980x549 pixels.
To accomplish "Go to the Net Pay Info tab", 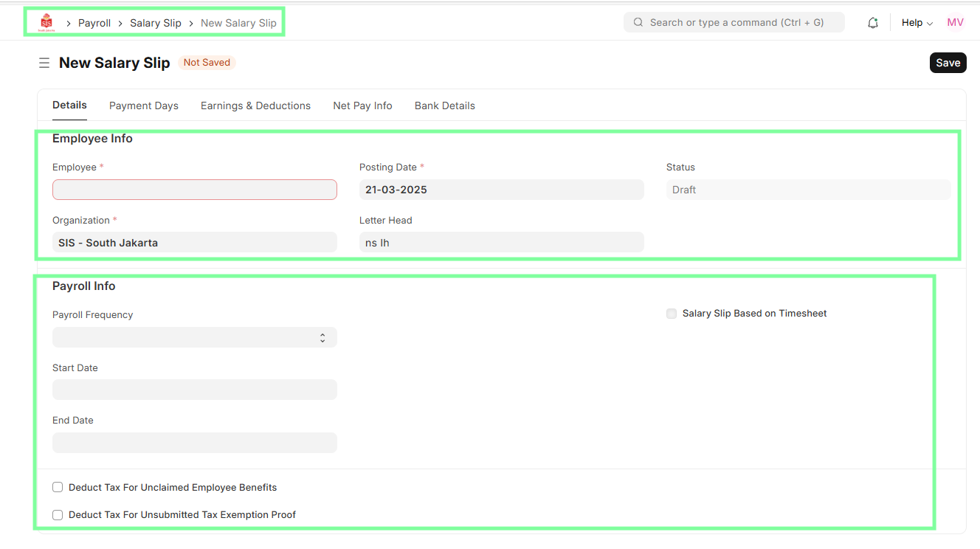I will click(362, 106).
